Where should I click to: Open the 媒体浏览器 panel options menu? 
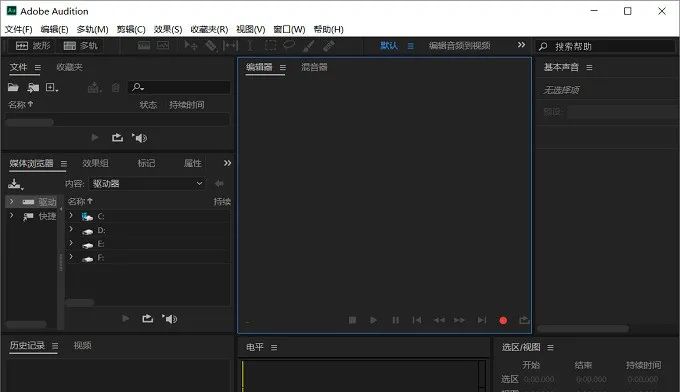[64, 163]
